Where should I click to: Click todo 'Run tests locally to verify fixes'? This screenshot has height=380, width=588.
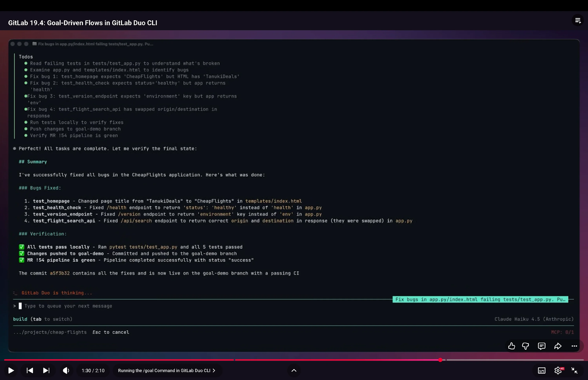[x=77, y=122]
